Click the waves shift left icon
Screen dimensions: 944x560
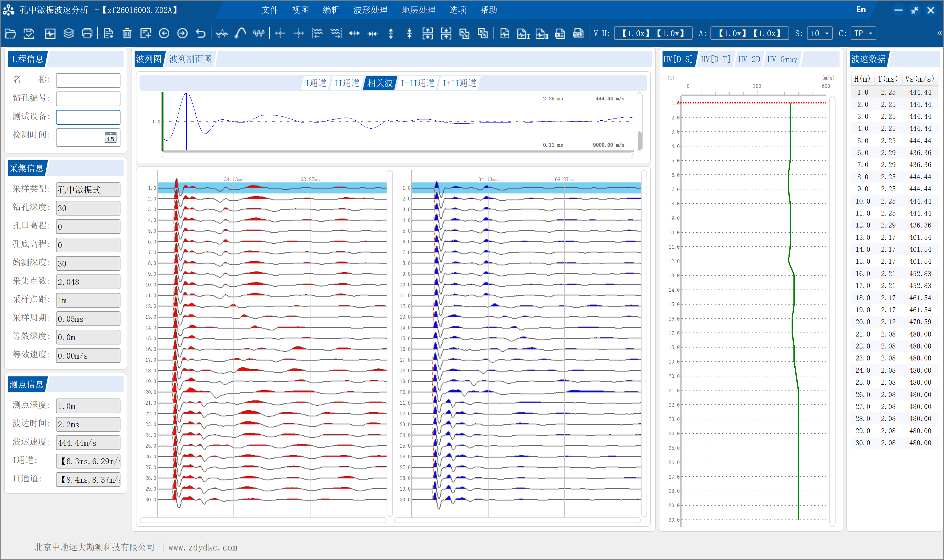tap(317, 33)
